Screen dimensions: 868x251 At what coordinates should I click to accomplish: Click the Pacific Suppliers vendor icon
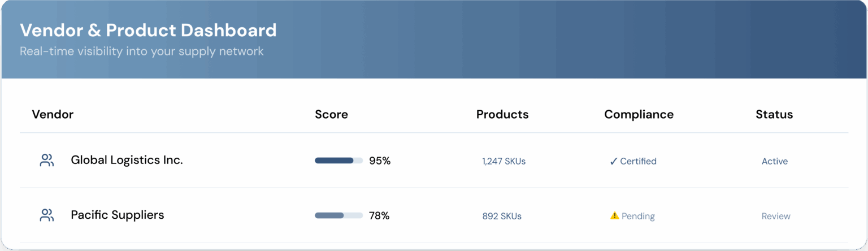click(47, 215)
